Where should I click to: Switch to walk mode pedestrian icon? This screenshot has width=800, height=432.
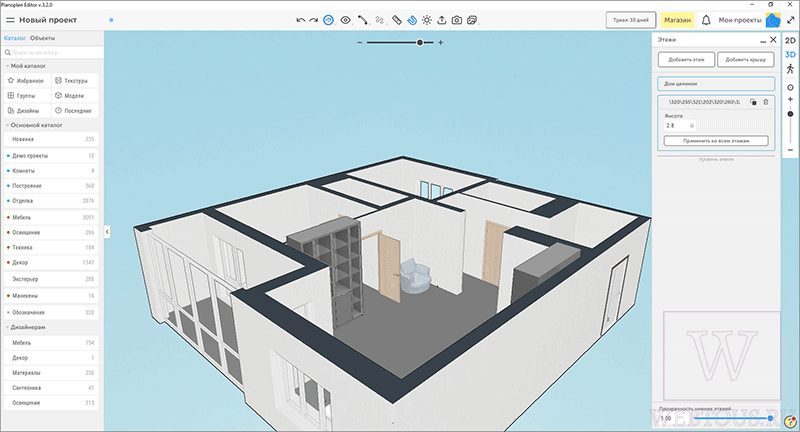(790, 69)
